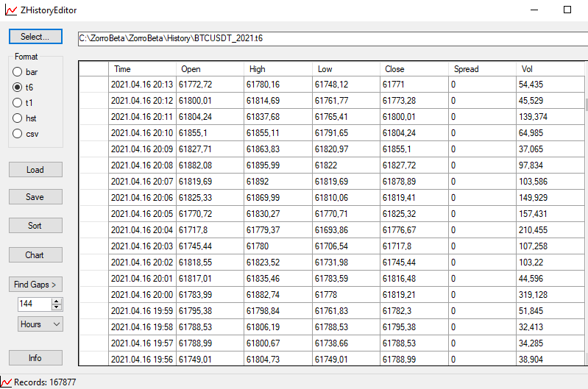The width and height of the screenshot is (588, 389).
Task: Click the Save button
Action: [x=35, y=197]
